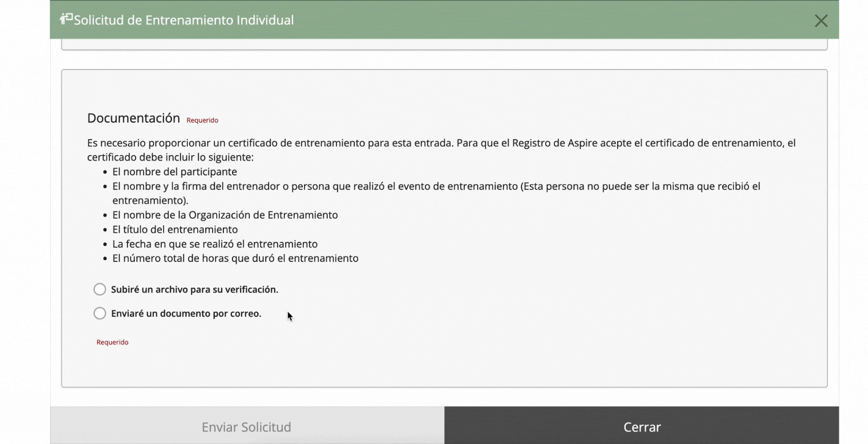Click the 'Enviaré un documento por correo' label
This screenshot has height=444, width=868.
(186, 314)
